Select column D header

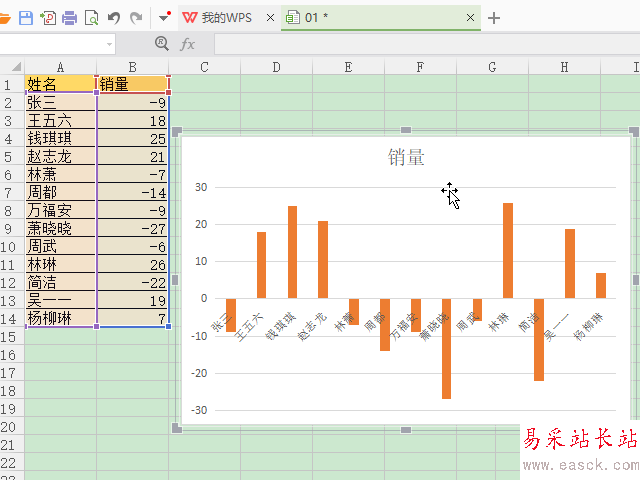coord(276,67)
